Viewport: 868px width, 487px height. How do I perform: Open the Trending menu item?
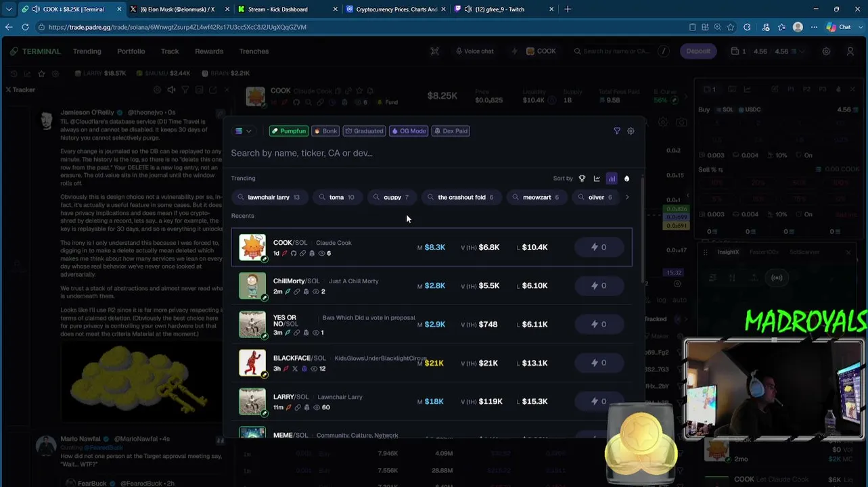pos(87,51)
